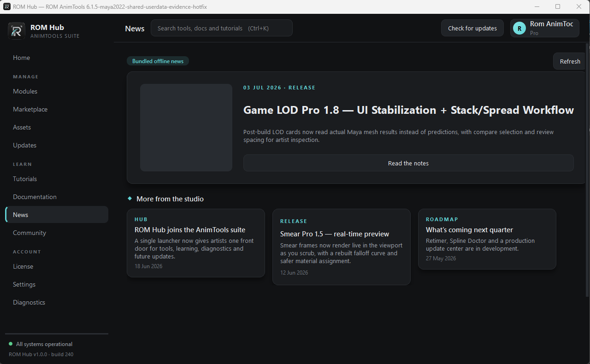Go to the License page
590x364 pixels.
click(57, 266)
